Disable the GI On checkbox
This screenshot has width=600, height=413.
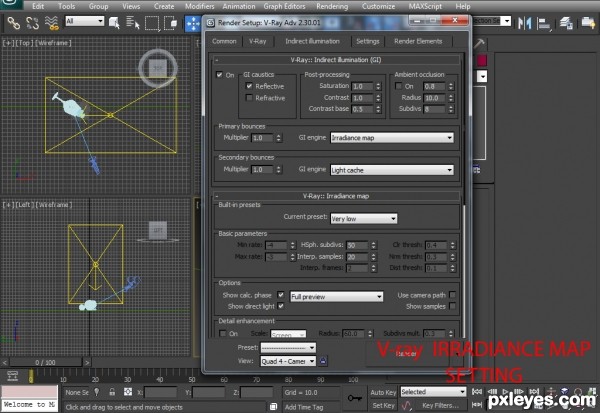(219, 75)
